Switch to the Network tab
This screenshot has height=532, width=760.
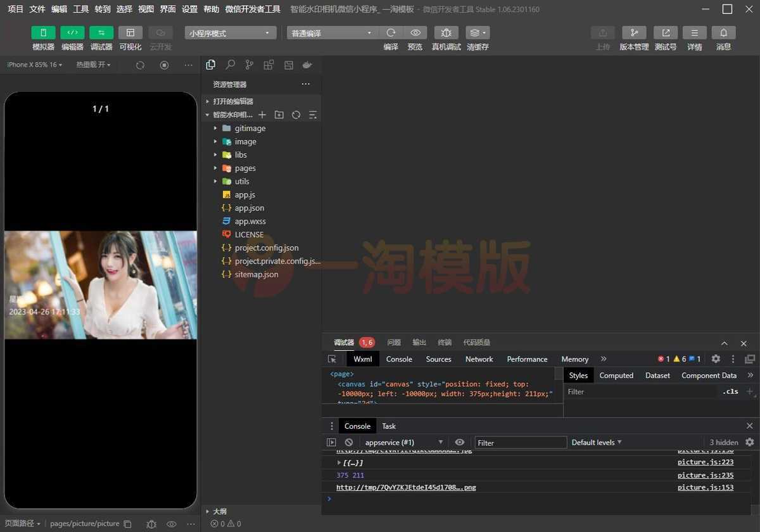click(x=479, y=359)
